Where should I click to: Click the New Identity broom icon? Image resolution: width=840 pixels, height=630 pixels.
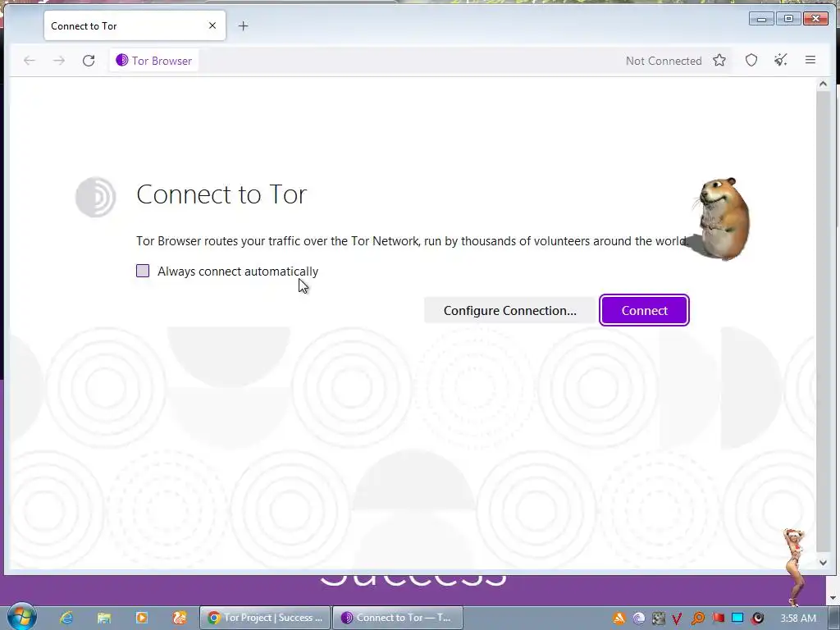pos(781,60)
